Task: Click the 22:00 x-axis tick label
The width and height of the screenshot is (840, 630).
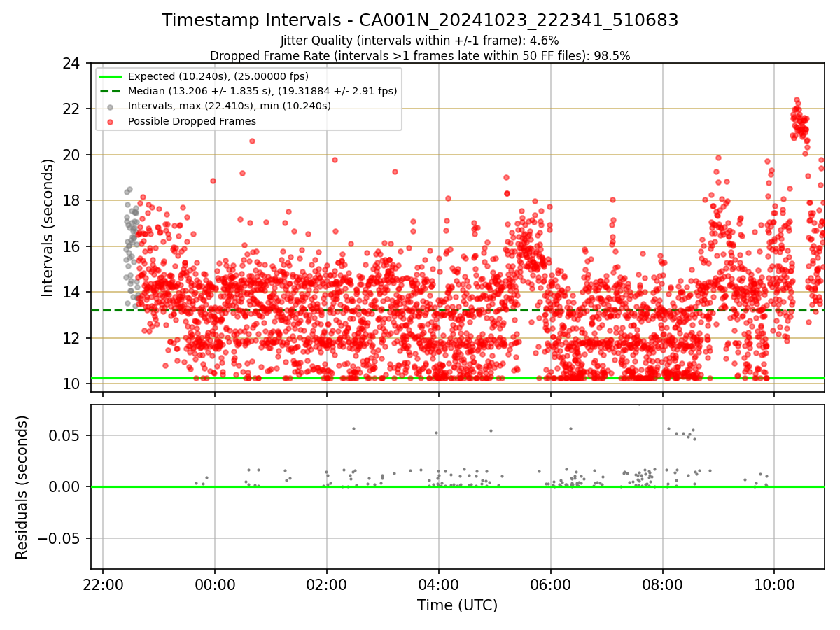Action: 103,584
